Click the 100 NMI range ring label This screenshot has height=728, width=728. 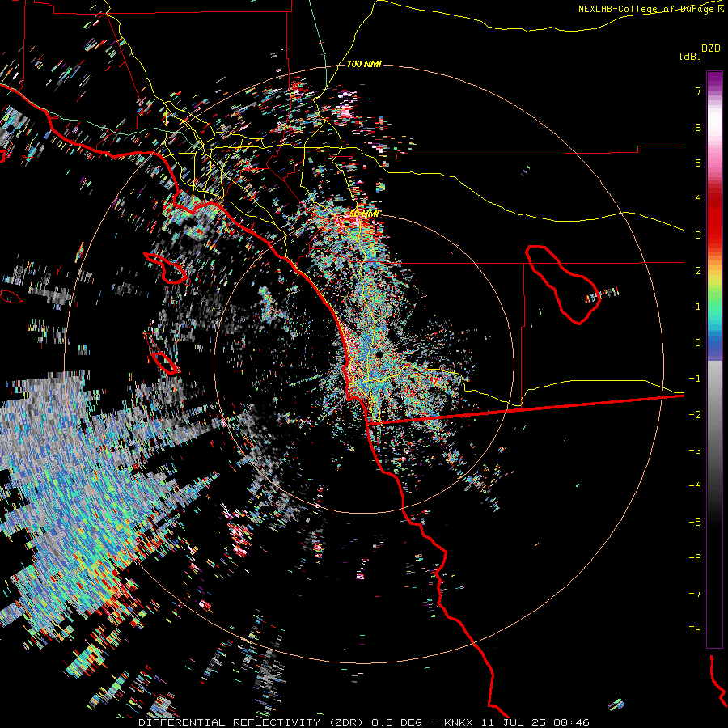(x=364, y=64)
